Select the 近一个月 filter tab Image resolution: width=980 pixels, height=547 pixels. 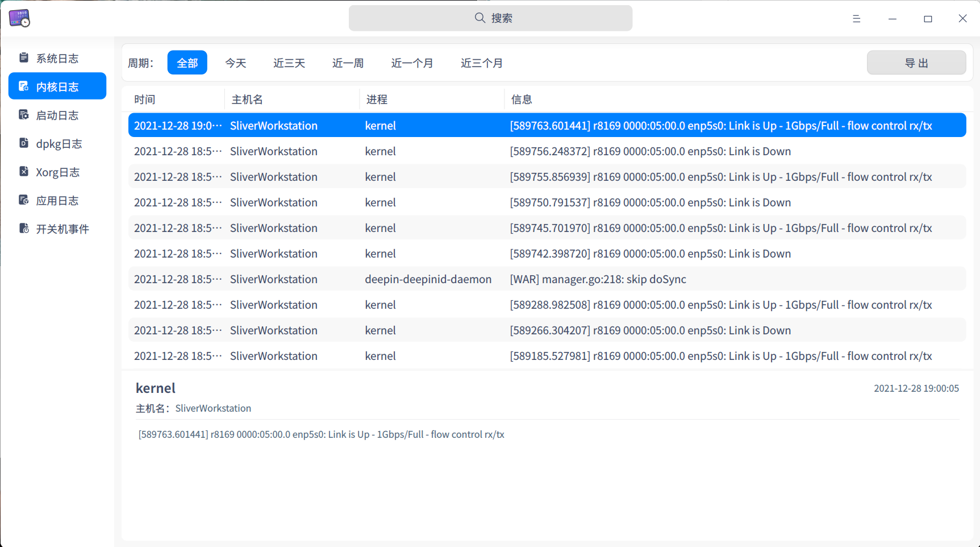point(412,63)
